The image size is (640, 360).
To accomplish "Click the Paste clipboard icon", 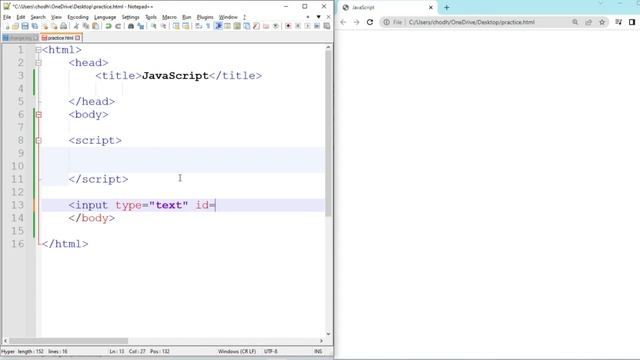I will click(x=96, y=26).
